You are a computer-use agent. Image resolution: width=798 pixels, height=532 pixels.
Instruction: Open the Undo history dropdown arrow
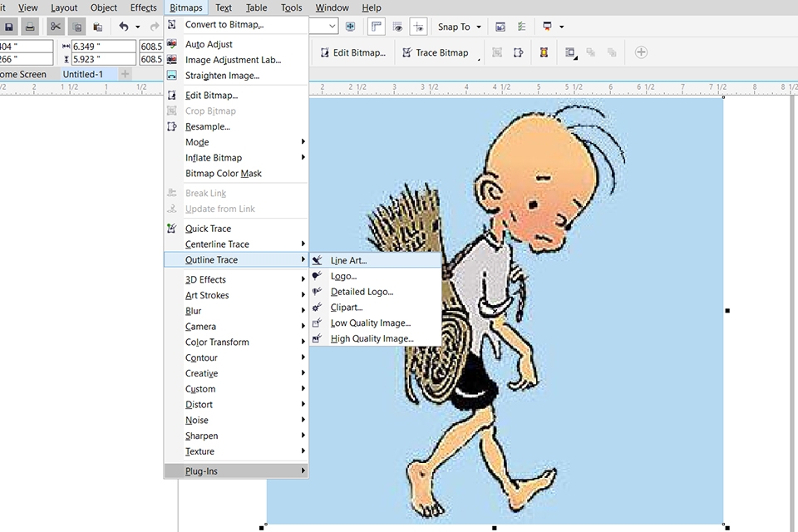(x=138, y=27)
